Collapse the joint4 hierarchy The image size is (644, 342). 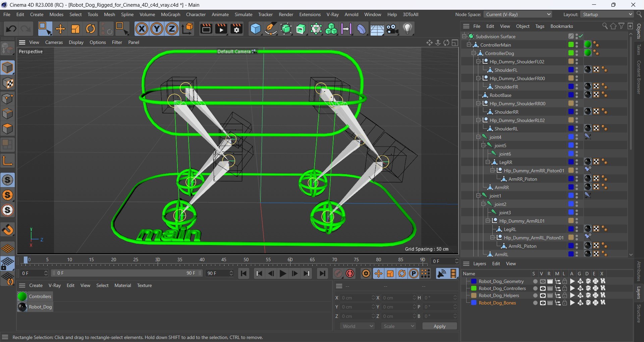coord(478,137)
